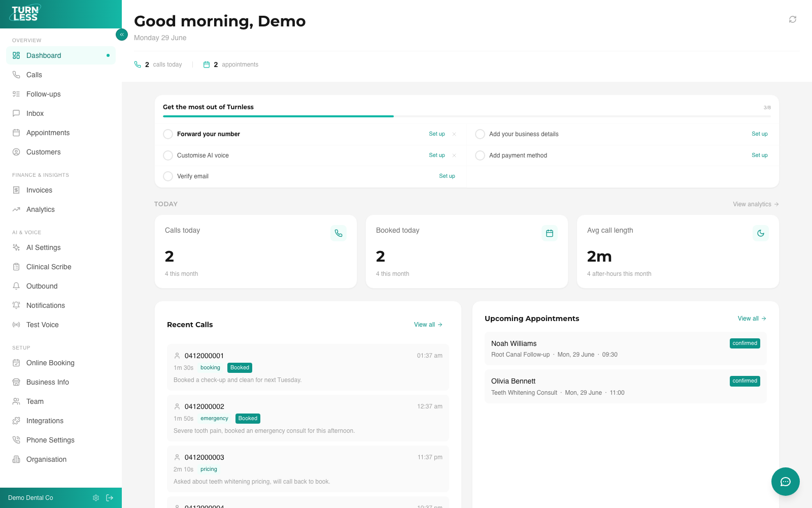Click the Customers person icon

coord(16,152)
